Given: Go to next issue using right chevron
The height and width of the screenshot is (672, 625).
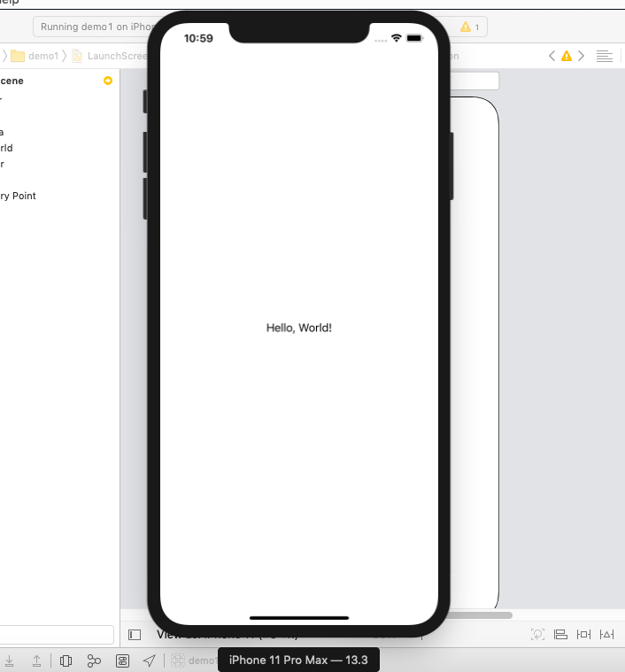Looking at the screenshot, I should [581, 56].
